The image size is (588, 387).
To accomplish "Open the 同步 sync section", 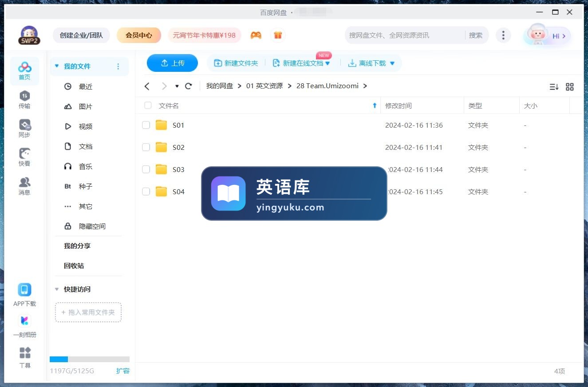I will tap(24, 128).
